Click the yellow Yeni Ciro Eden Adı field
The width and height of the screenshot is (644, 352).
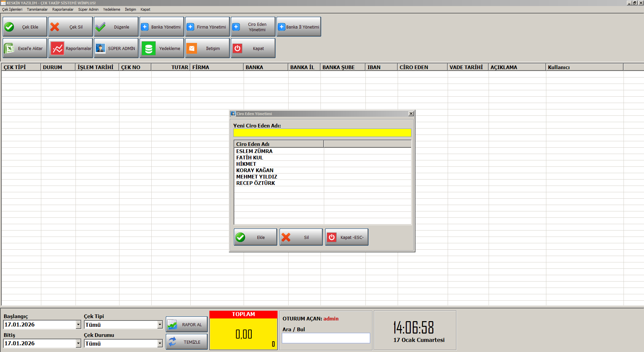click(322, 133)
